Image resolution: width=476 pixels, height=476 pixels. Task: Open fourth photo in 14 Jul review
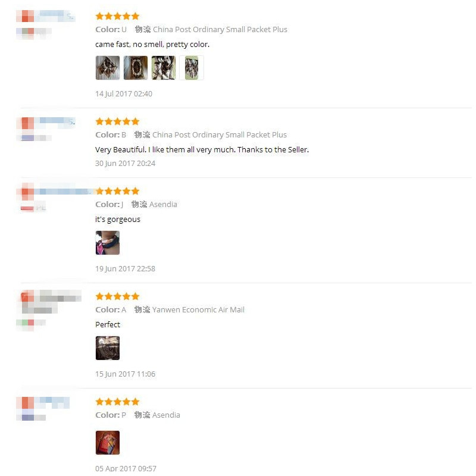(x=191, y=68)
